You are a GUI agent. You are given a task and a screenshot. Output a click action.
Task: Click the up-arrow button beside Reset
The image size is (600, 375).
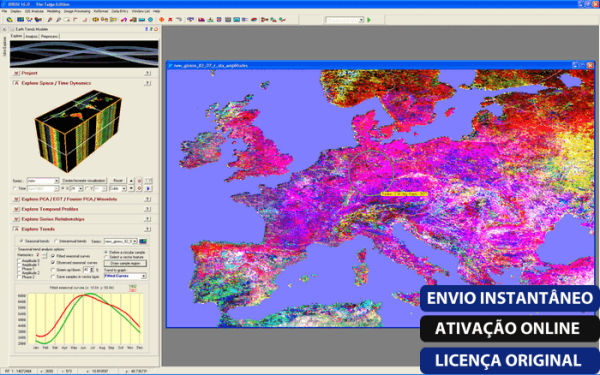coord(131,181)
